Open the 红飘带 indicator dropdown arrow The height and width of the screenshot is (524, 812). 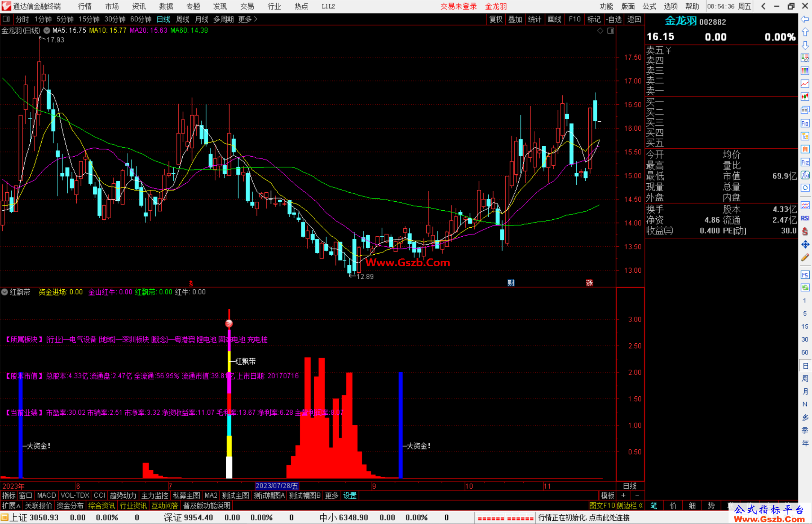click(5, 292)
